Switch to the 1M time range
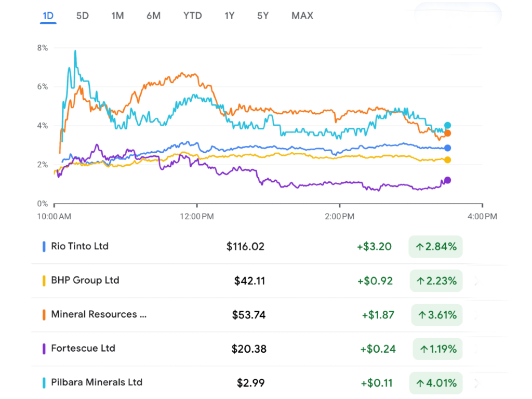 click(117, 16)
